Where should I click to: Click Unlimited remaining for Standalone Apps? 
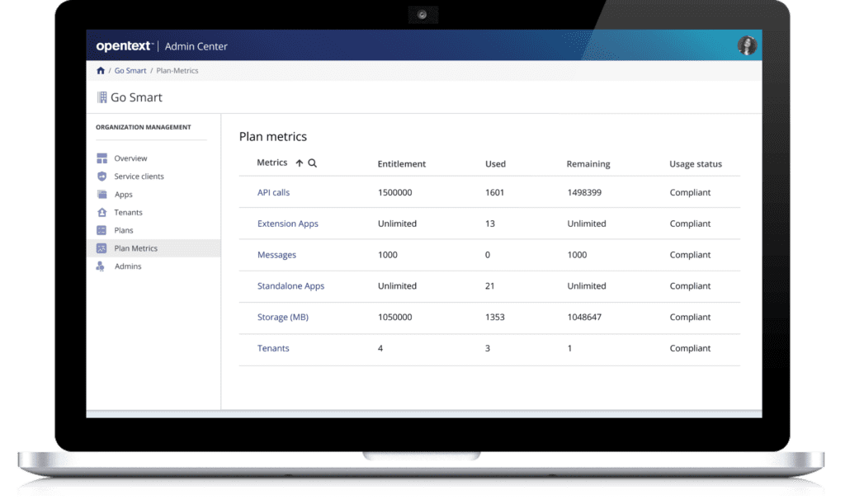pyautogui.click(x=587, y=286)
